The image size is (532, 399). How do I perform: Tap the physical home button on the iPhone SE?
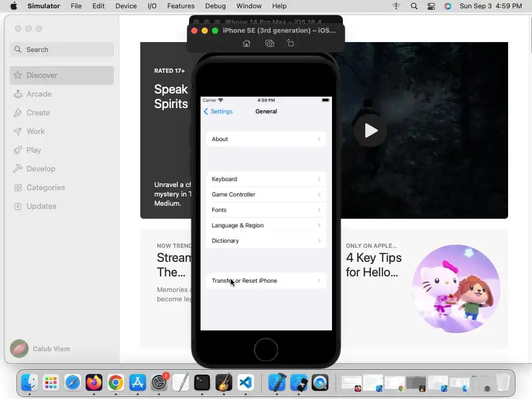tap(266, 350)
